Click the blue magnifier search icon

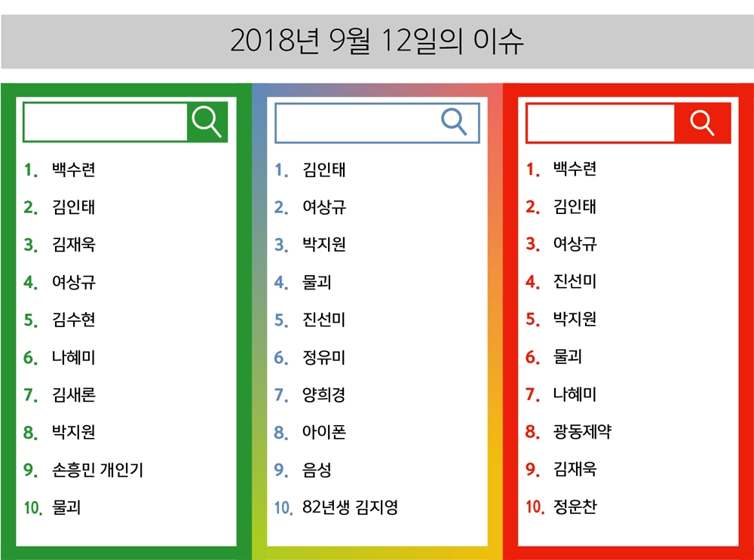(x=454, y=121)
